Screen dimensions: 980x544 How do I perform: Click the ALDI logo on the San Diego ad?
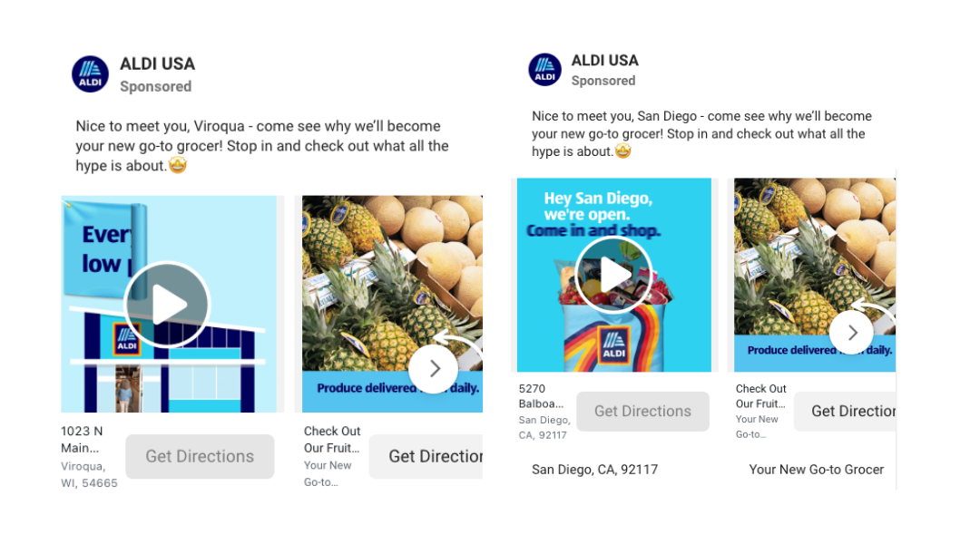click(544, 69)
